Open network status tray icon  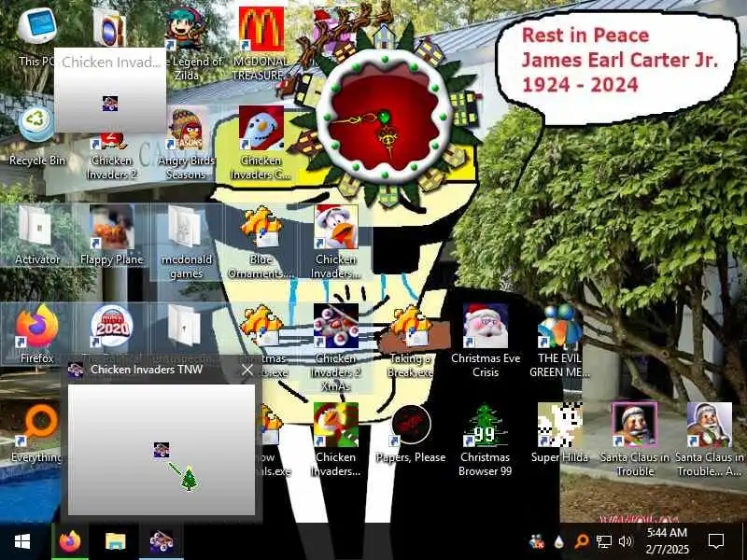pos(603,542)
